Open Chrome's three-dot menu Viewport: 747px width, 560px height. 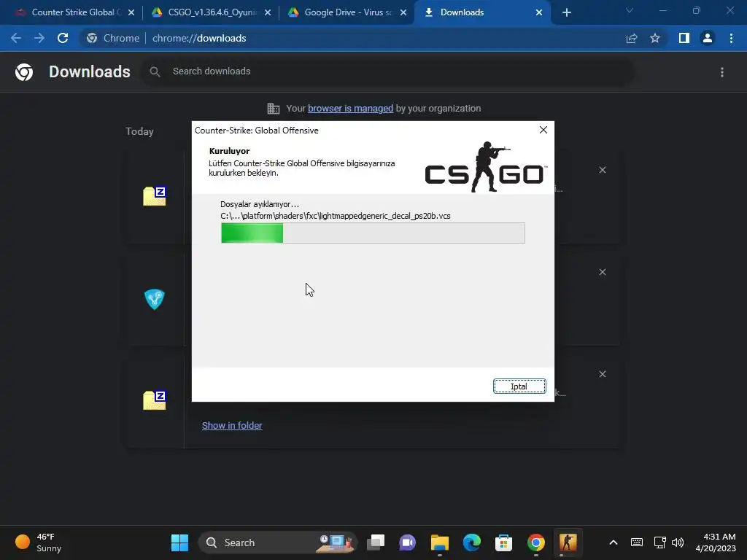pyautogui.click(x=731, y=38)
